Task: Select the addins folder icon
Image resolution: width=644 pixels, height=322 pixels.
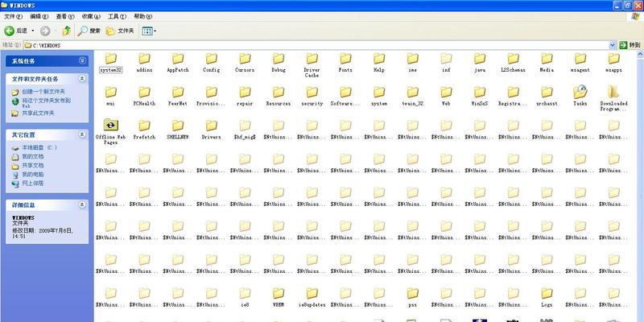Action: coord(144,58)
